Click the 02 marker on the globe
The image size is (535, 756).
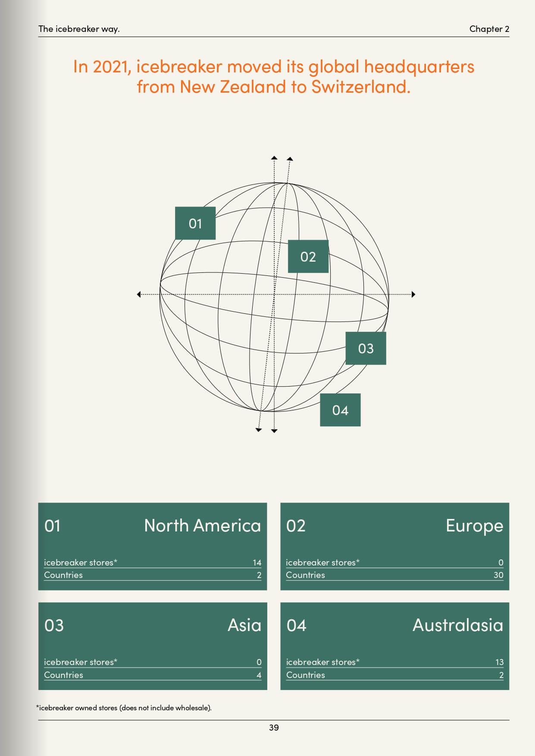point(308,256)
